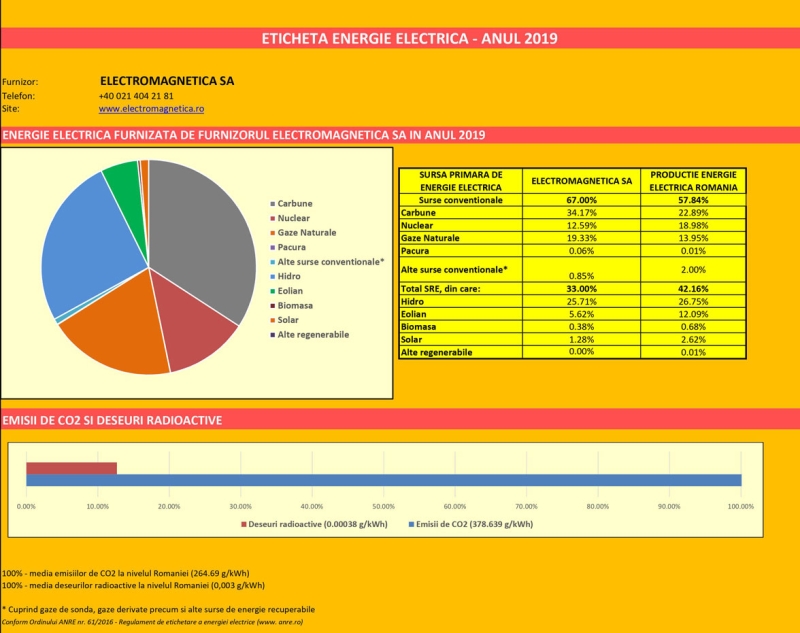Select the red Deseuri radioactive bar
800x633 pixels.
[71, 468]
